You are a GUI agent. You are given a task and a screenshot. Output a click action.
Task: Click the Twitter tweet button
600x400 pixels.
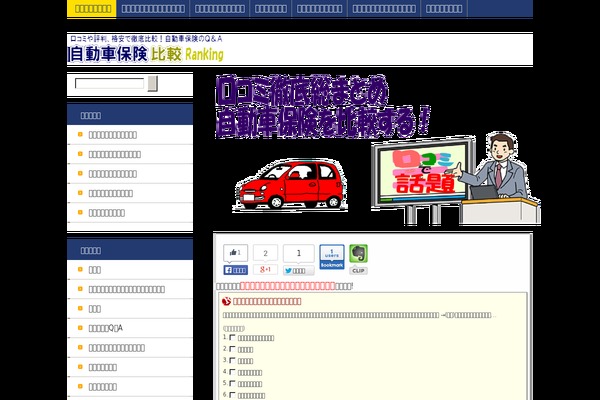point(298,270)
